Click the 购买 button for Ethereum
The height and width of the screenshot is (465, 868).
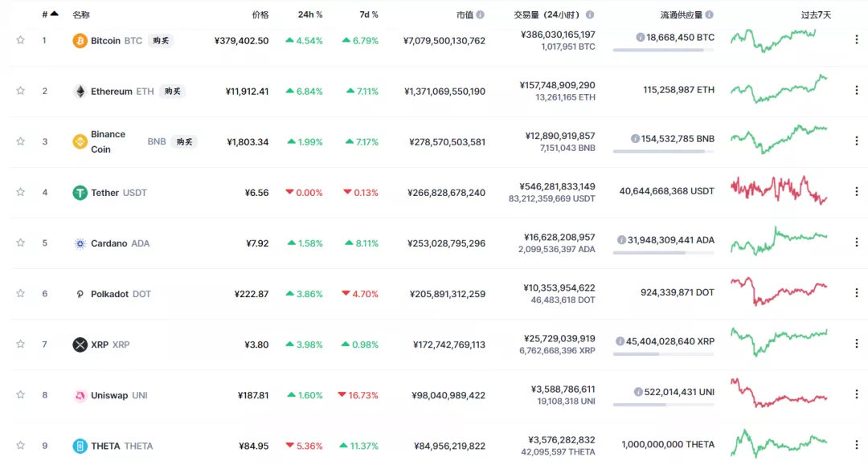click(172, 92)
